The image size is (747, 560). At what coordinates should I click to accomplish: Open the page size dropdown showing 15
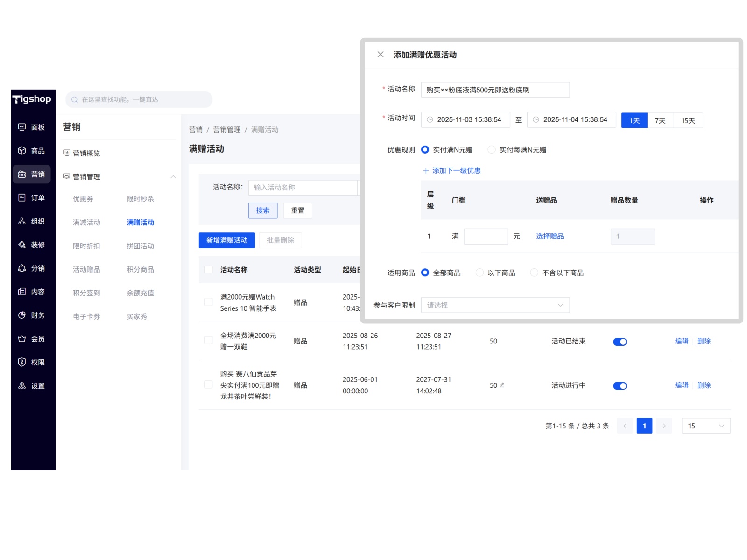pyautogui.click(x=705, y=426)
